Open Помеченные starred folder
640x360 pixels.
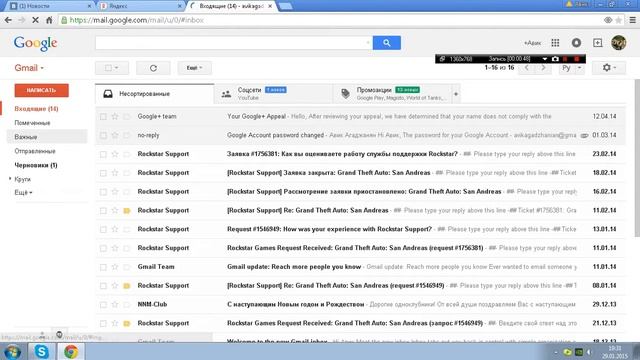pyautogui.click(x=32, y=123)
